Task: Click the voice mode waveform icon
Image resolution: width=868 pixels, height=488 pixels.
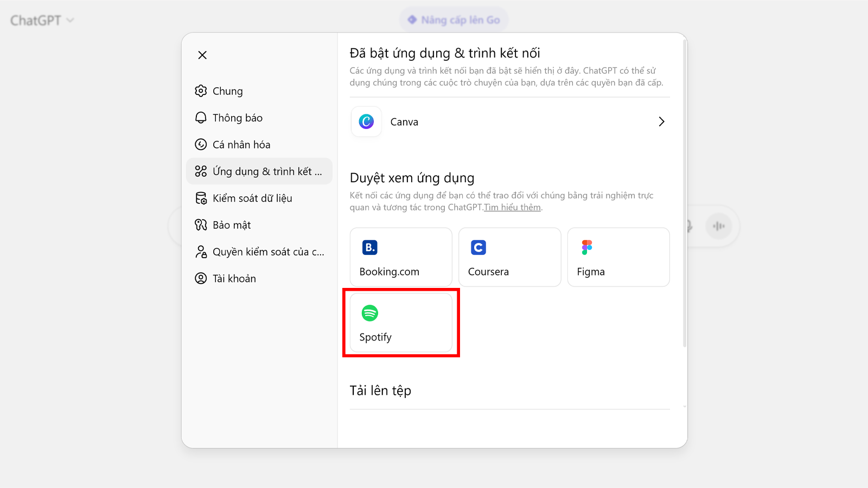Action: pos(719,226)
